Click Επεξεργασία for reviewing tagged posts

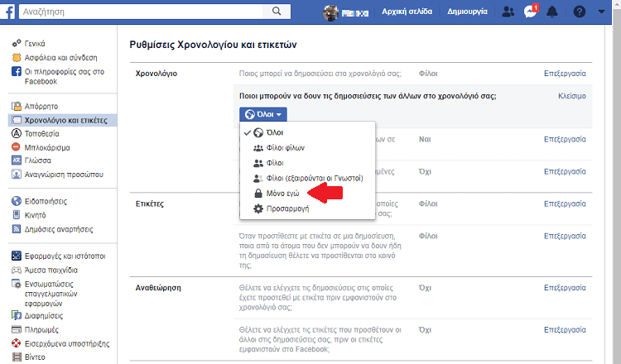[565, 288]
